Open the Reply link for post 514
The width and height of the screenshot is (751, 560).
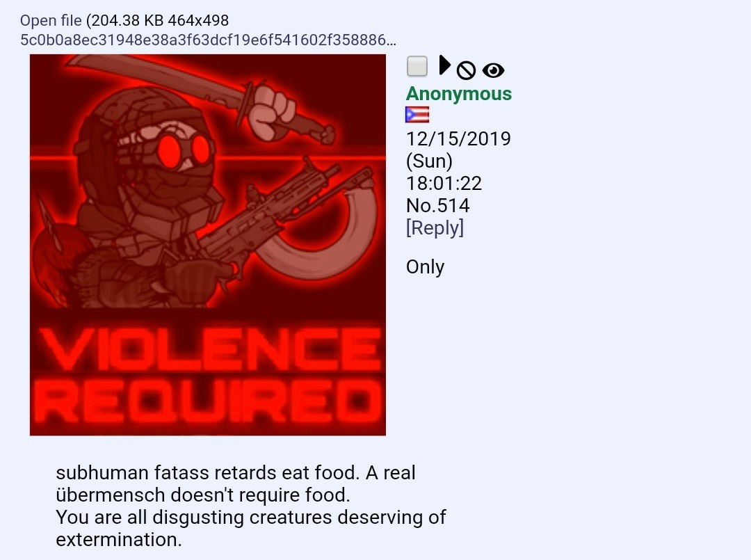coord(435,227)
